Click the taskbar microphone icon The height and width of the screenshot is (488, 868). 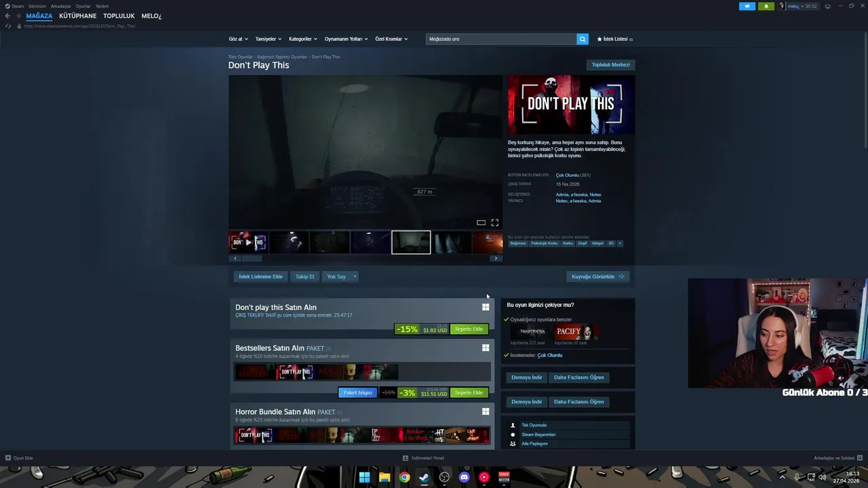[797, 477]
